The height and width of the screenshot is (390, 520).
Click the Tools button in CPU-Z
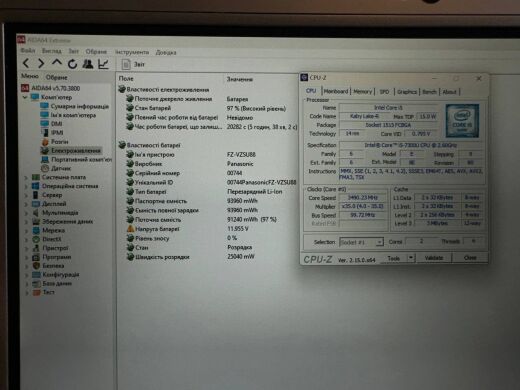[x=394, y=258]
